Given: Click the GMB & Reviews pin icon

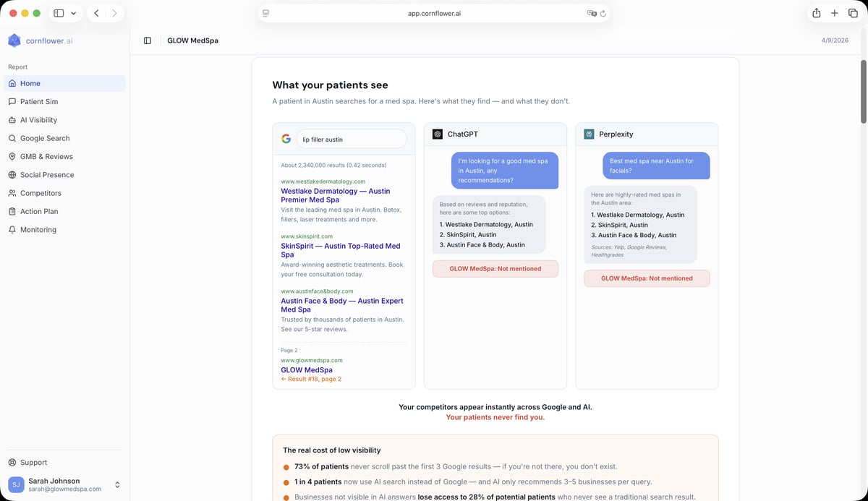Looking at the screenshot, I should coord(12,156).
